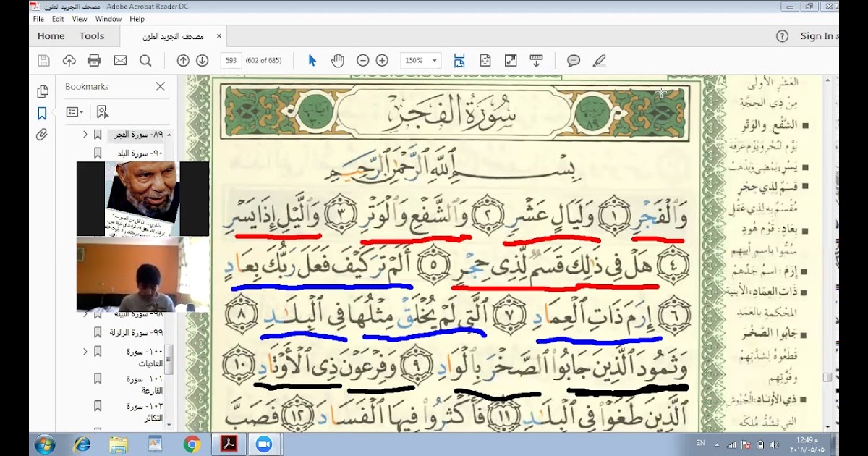This screenshot has height=456, width=868.
Task: Click the page number field showing 593
Action: coord(231,61)
